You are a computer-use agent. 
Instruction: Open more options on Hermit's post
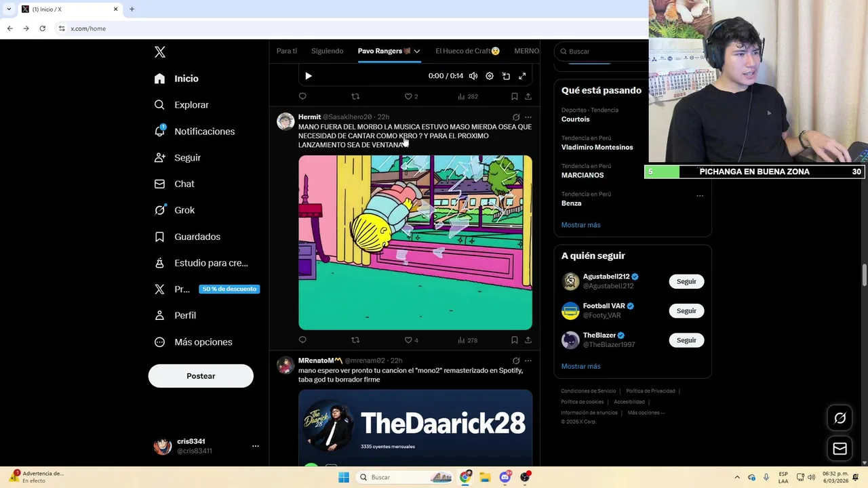(528, 117)
